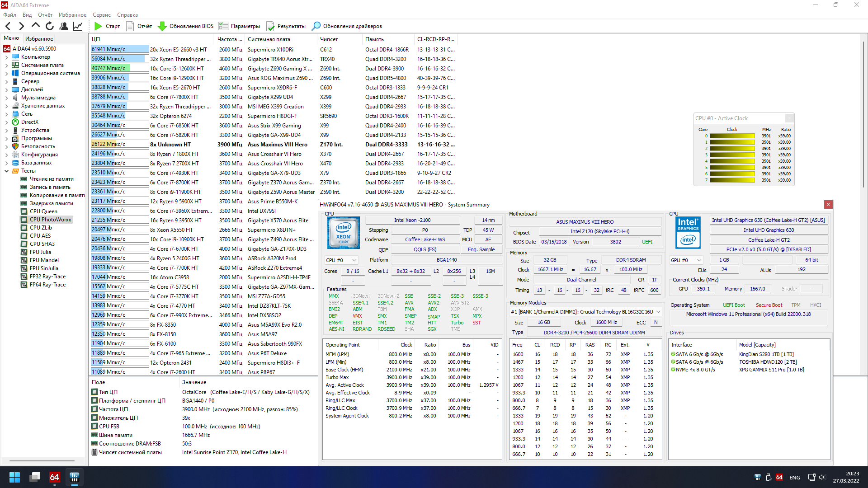This screenshot has height=488, width=868.
Task: Click the refresh arrow in toolbar
Action: (x=50, y=26)
